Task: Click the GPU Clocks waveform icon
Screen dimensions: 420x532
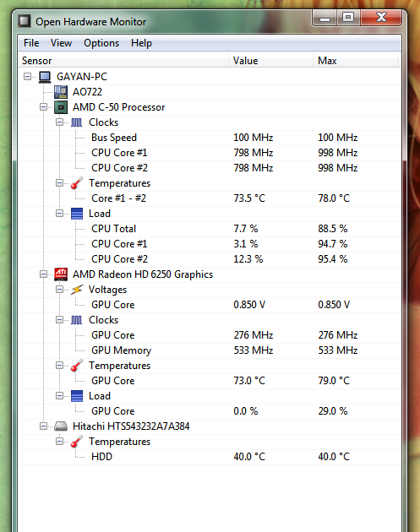Action: coord(76,320)
